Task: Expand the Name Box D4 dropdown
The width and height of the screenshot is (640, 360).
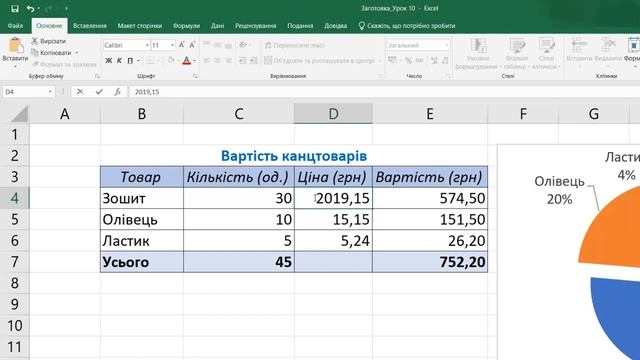Action: [x=50, y=92]
